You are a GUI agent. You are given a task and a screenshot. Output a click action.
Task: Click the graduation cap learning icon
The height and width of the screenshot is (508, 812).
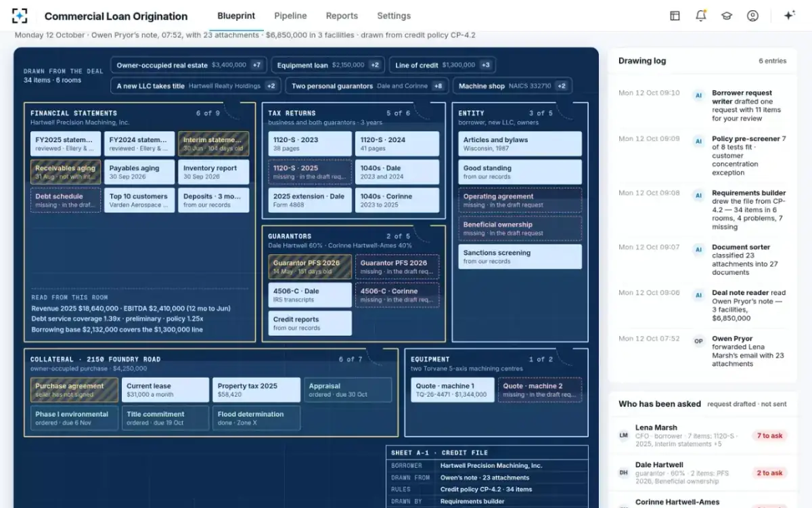pos(727,16)
